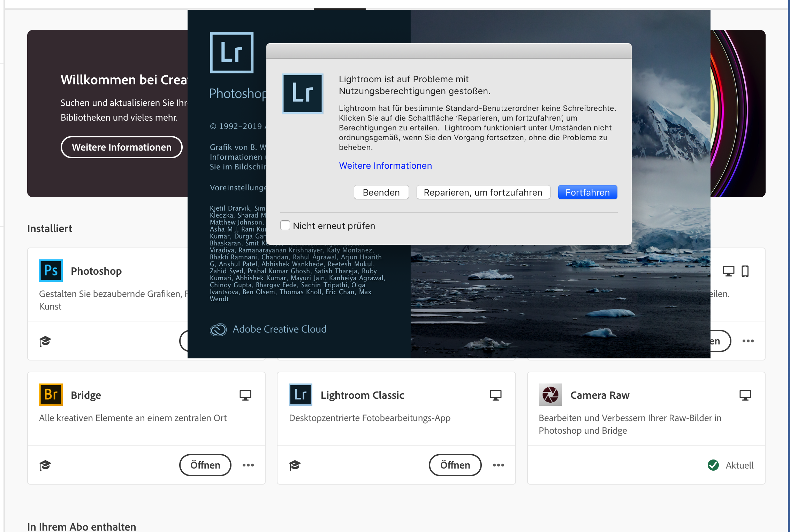Expand Bridge card's three-dot options menu
Screen dimensions: 790x532
pos(248,465)
